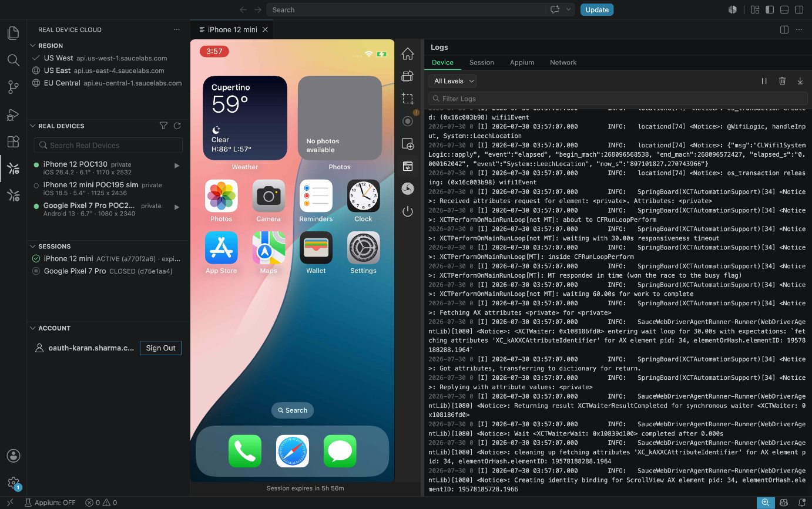Take a screenshot with the dashed-selection icon

[408, 99]
